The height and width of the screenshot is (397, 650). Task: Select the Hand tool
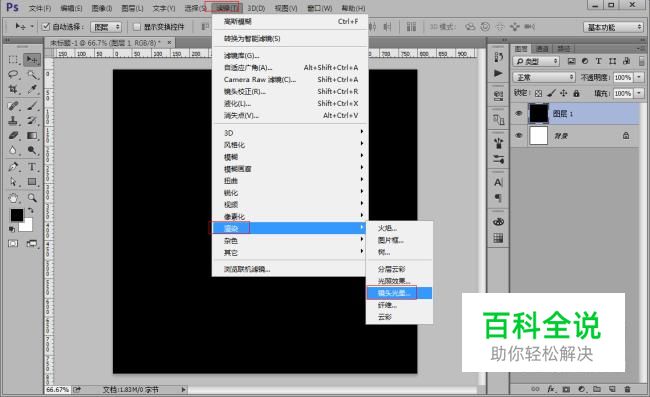click(13, 198)
